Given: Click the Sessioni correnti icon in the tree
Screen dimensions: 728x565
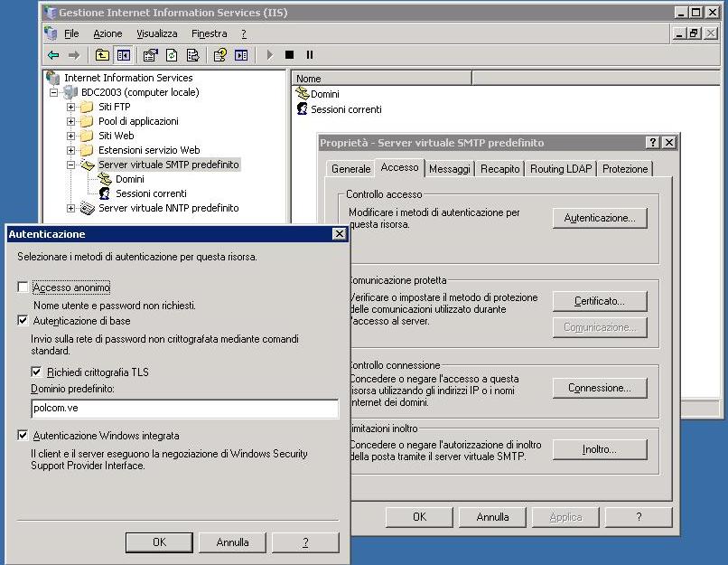Looking at the screenshot, I should click(x=105, y=193).
